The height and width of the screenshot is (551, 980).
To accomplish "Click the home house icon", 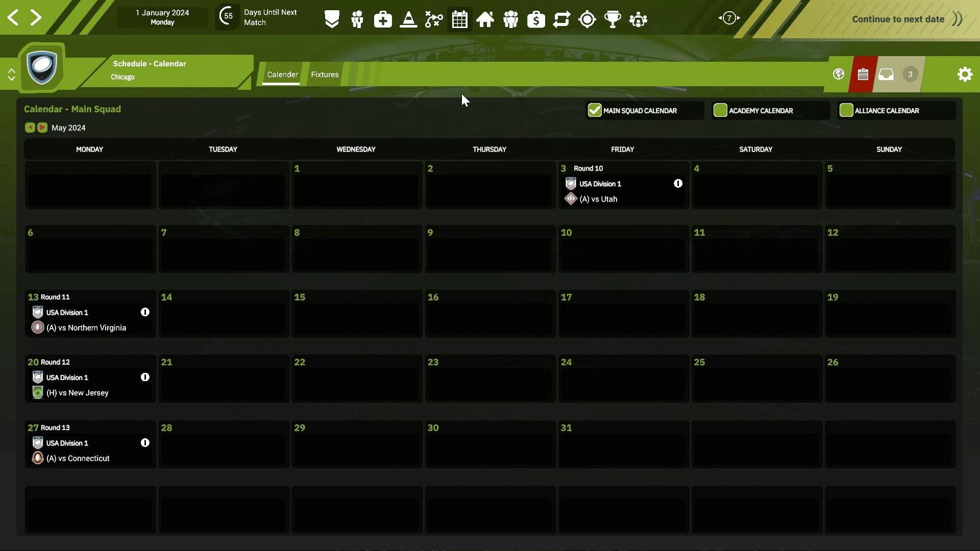I will 485,19.
